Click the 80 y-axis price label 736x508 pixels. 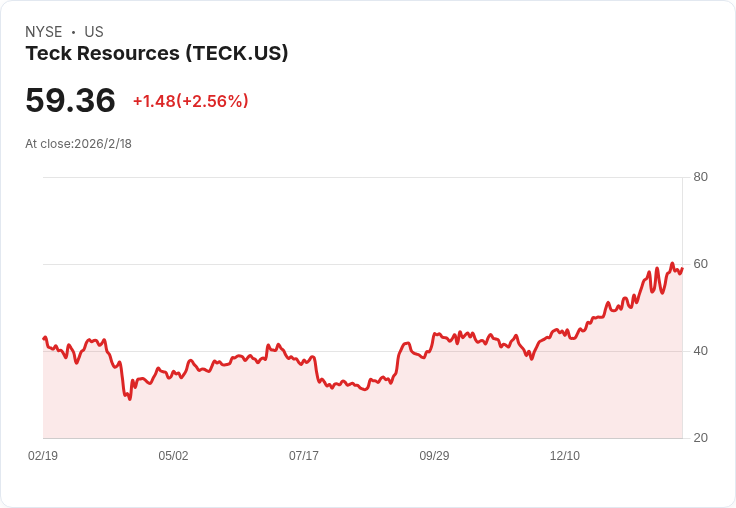700,177
